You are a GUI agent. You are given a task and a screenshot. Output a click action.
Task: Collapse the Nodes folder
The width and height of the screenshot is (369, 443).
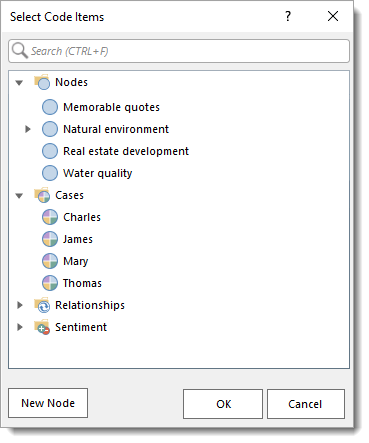19,82
